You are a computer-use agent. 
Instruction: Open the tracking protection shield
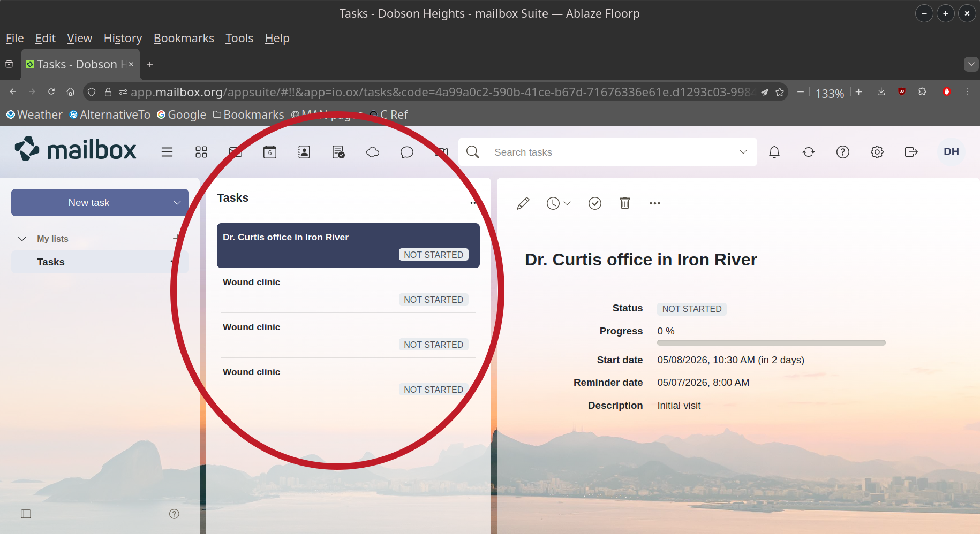click(92, 92)
